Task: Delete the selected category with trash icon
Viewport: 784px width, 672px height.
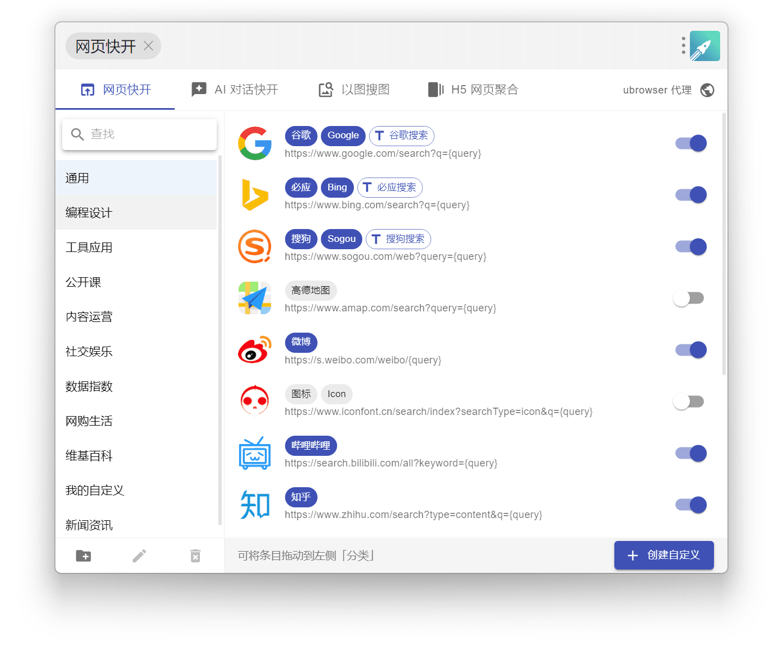Action: (195, 556)
